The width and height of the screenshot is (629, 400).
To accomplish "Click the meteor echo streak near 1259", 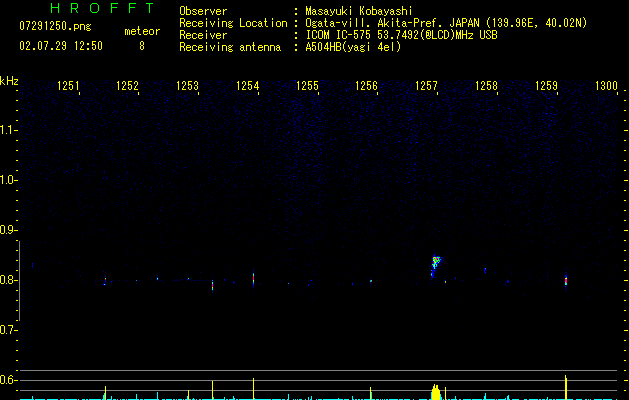I will [x=566, y=280].
